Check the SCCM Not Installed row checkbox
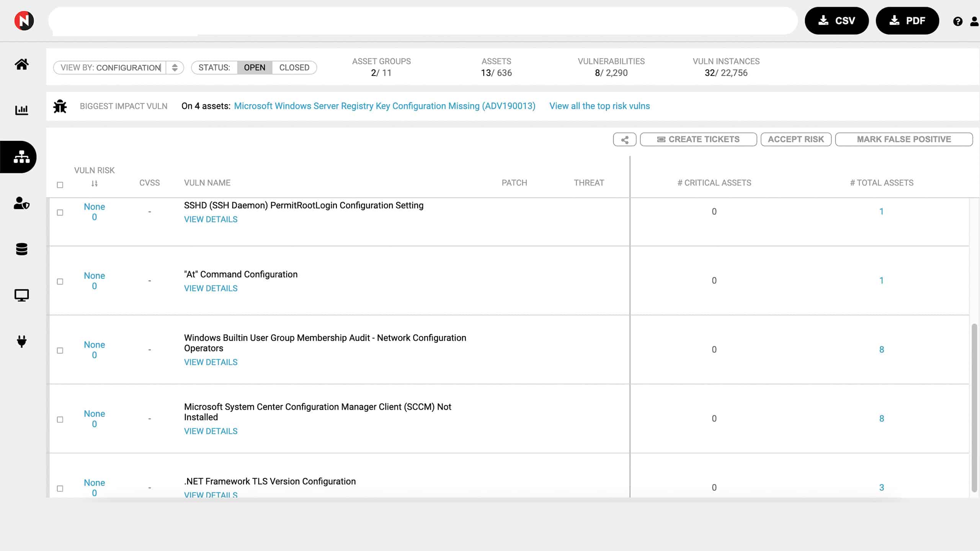This screenshot has height=551, width=980. 60,420
